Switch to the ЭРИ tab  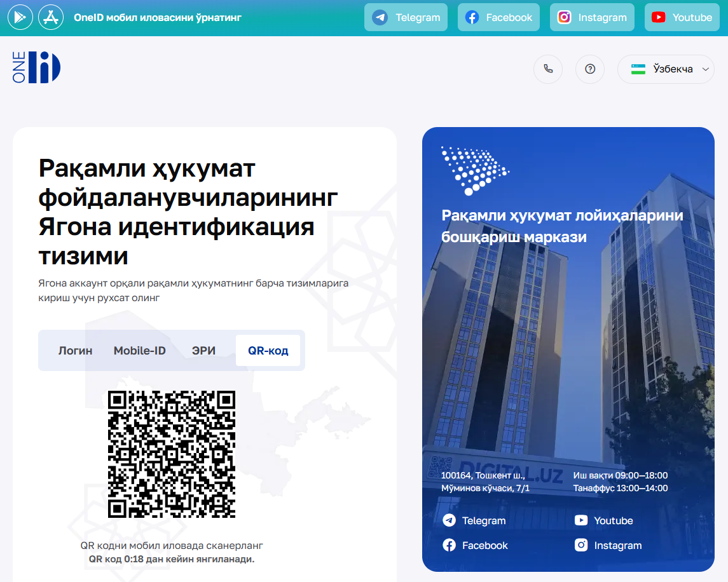204,350
